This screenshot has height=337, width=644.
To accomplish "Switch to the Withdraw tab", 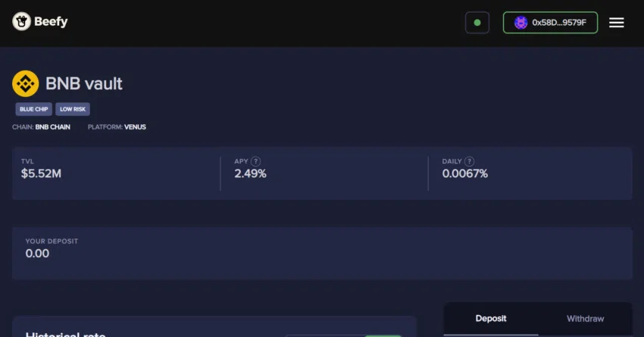I will coord(585,319).
